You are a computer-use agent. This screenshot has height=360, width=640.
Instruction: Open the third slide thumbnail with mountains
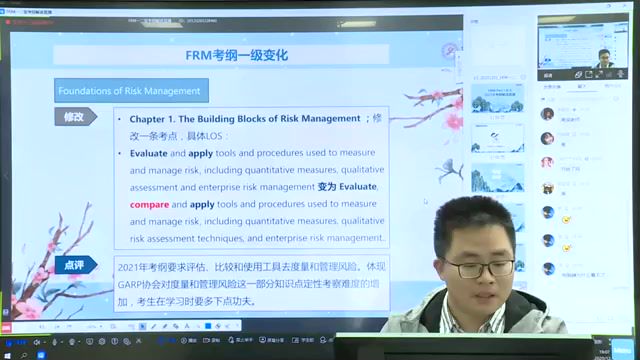pos(498,178)
